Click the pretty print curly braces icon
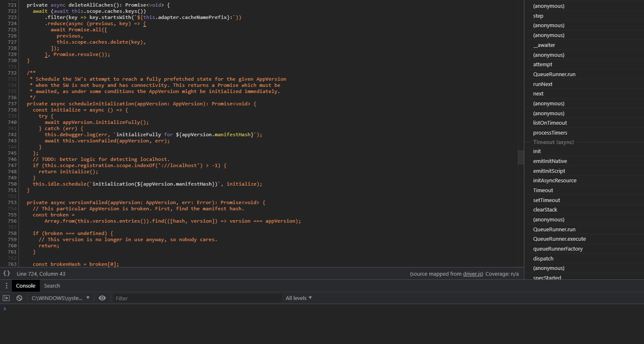Screen dimensions: 644x344 pyautogui.click(x=7, y=273)
